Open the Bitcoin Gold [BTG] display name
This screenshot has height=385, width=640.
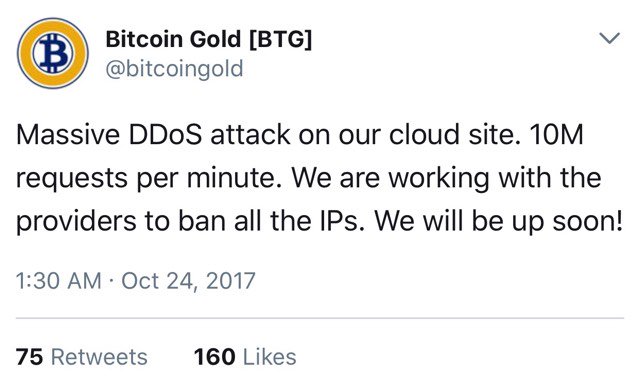point(209,39)
